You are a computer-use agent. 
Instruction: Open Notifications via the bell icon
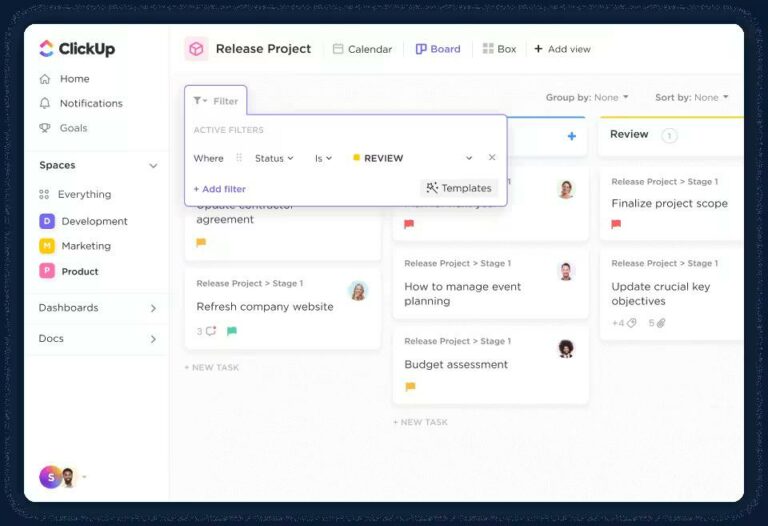[x=45, y=103]
